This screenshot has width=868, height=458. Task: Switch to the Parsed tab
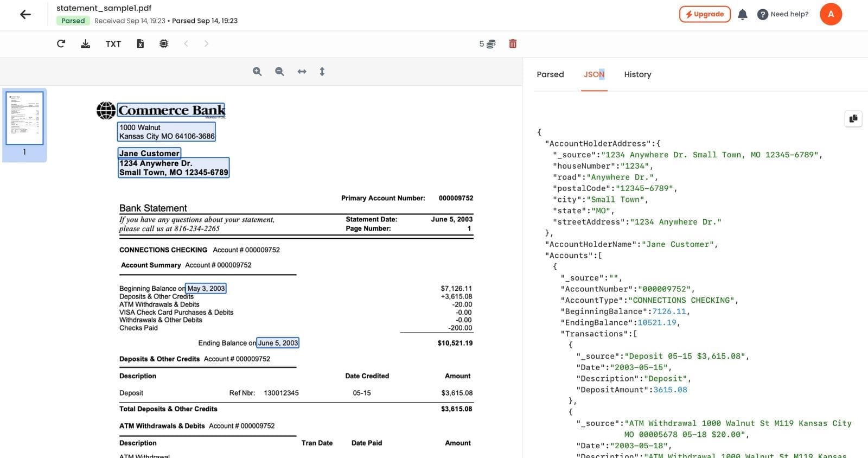pos(550,74)
